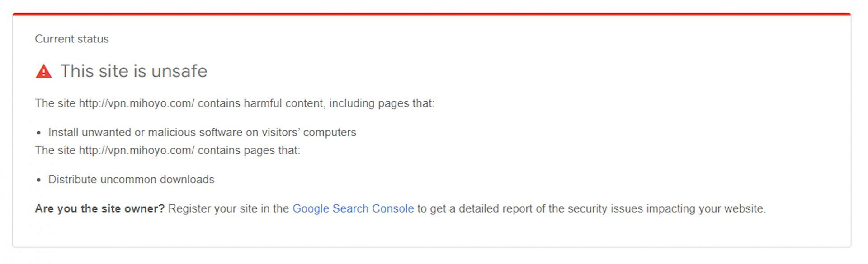Click the word 'Console' in the blue link

tap(393, 208)
